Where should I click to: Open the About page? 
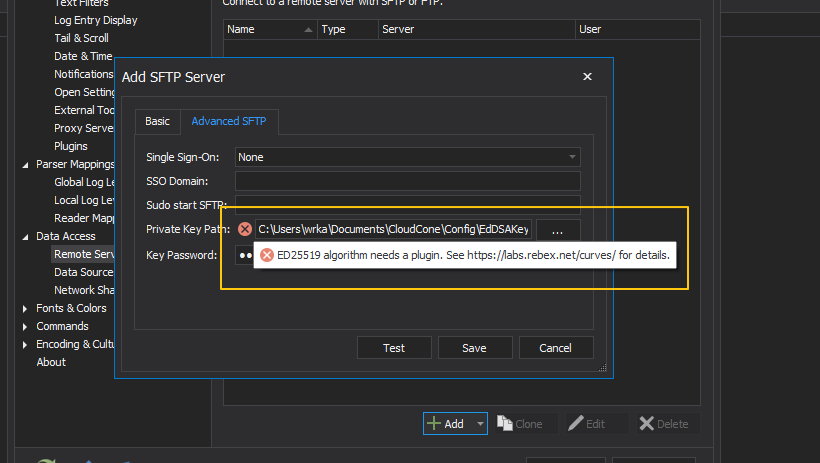tap(51, 362)
